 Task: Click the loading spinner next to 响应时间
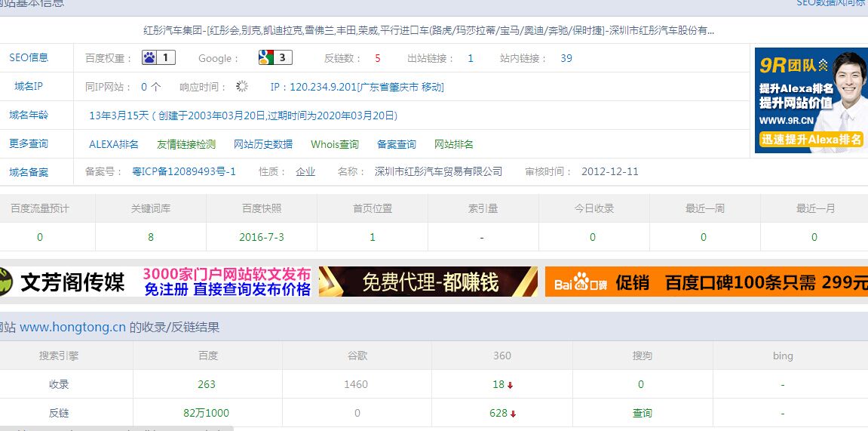click(x=242, y=86)
